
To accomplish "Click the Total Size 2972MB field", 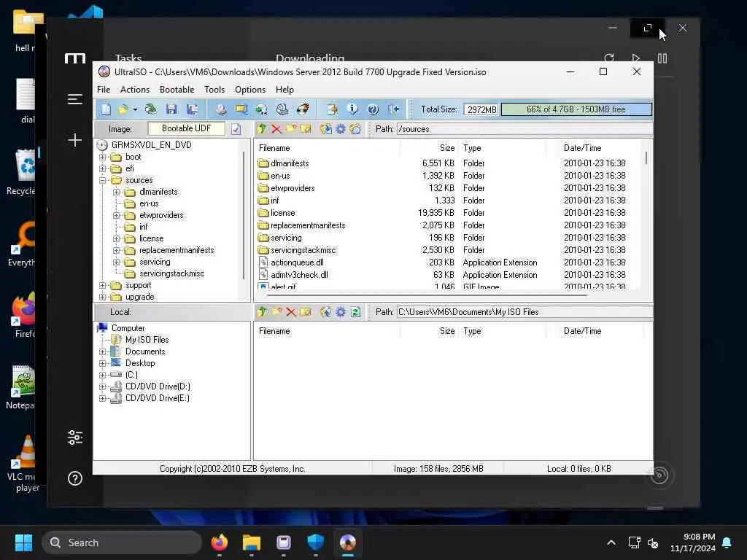I will pos(481,109).
